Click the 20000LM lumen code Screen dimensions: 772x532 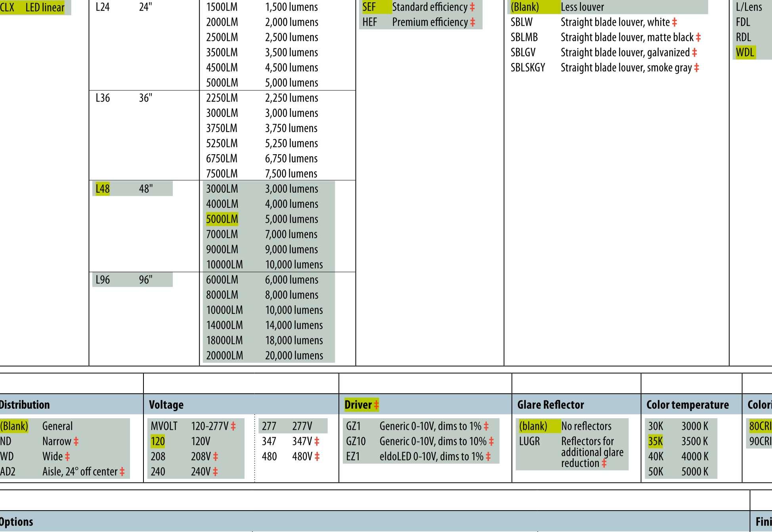click(x=224, y=356)
